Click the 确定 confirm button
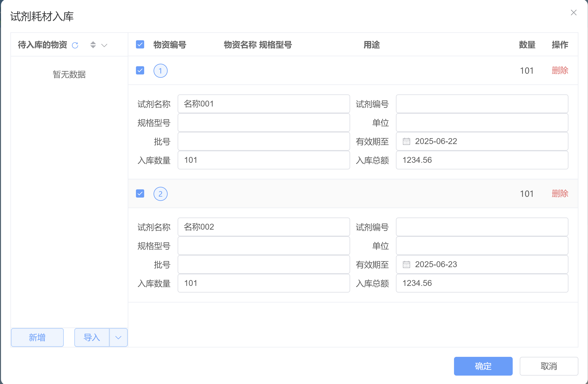This screenshot has width=588, height=384. [483, 366]
